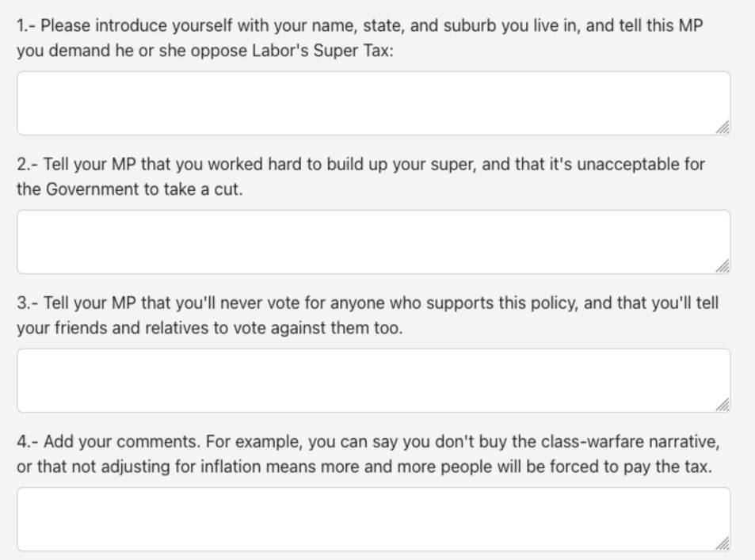Click the comments text box under question 4
The width and height of the screenshot is (755, 560).
tap(372, 519)
